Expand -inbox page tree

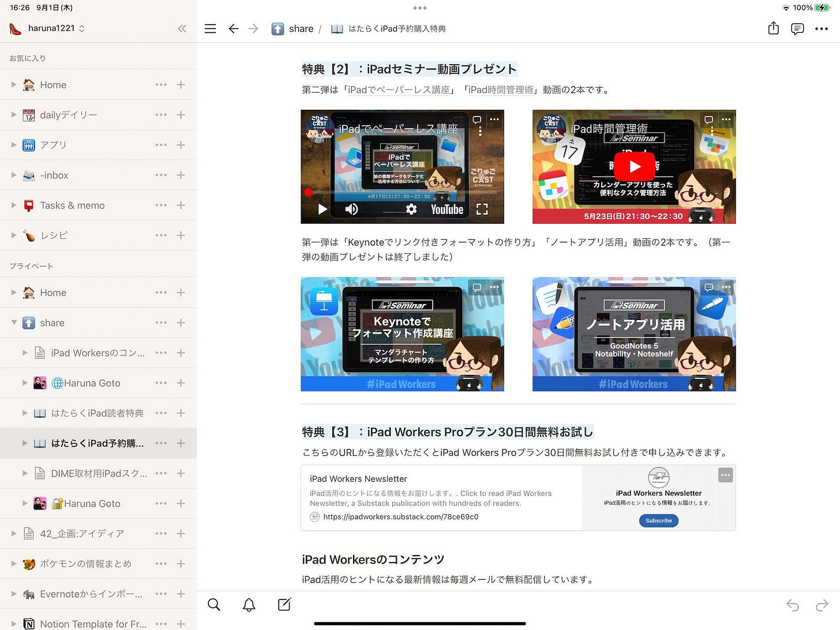tap(14, 175)
